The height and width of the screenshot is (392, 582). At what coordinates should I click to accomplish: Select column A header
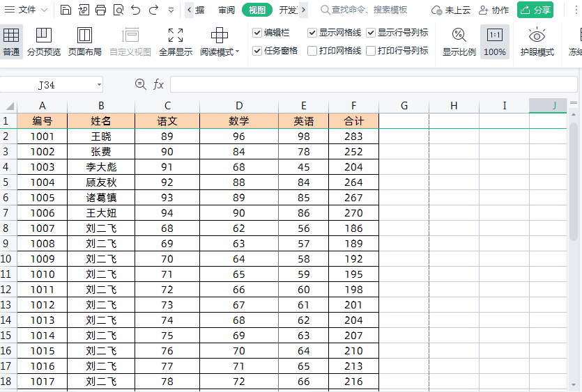pyautogui.click(x=43, y=106)
